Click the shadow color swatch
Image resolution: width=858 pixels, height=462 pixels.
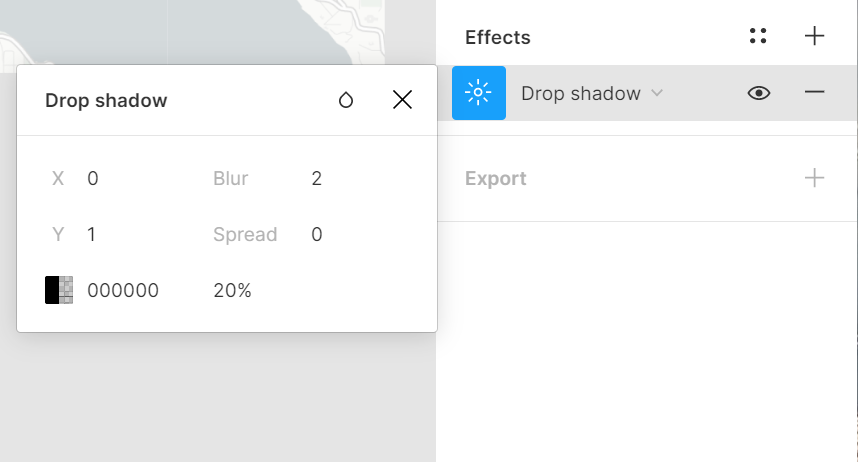coord(59,290)
